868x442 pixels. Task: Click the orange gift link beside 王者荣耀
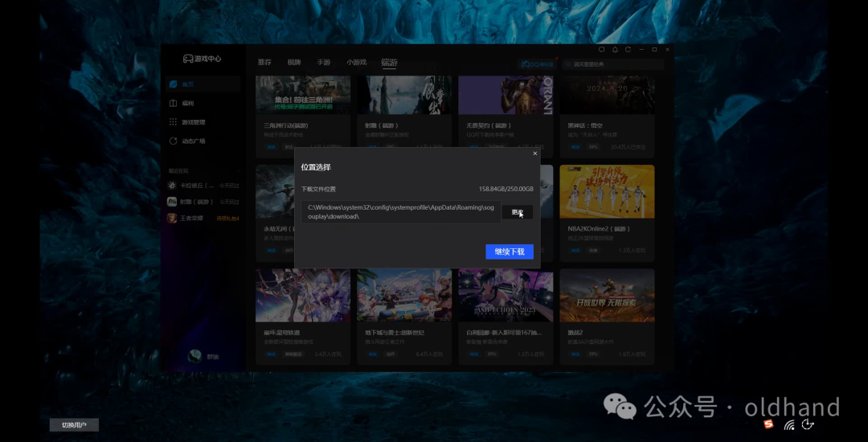click(228, 219)
